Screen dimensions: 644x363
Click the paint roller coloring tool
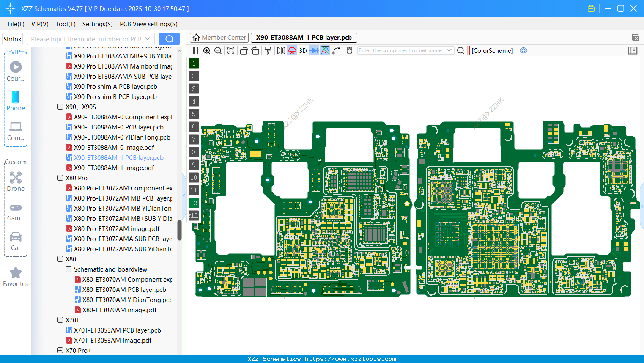[268, 50]
